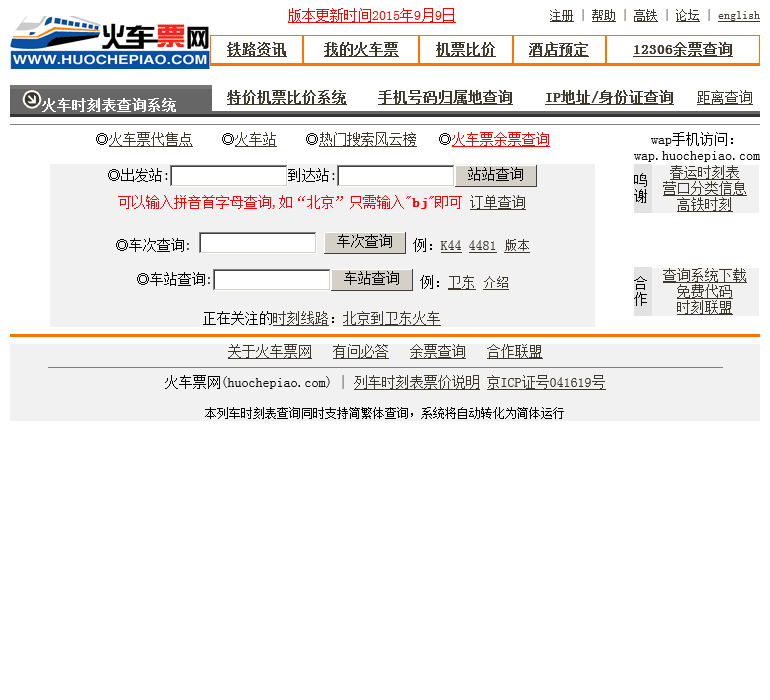The width and height of the screenshot is (770, 700).
Task: Click the example train 4481
Action: pos(482,246)
